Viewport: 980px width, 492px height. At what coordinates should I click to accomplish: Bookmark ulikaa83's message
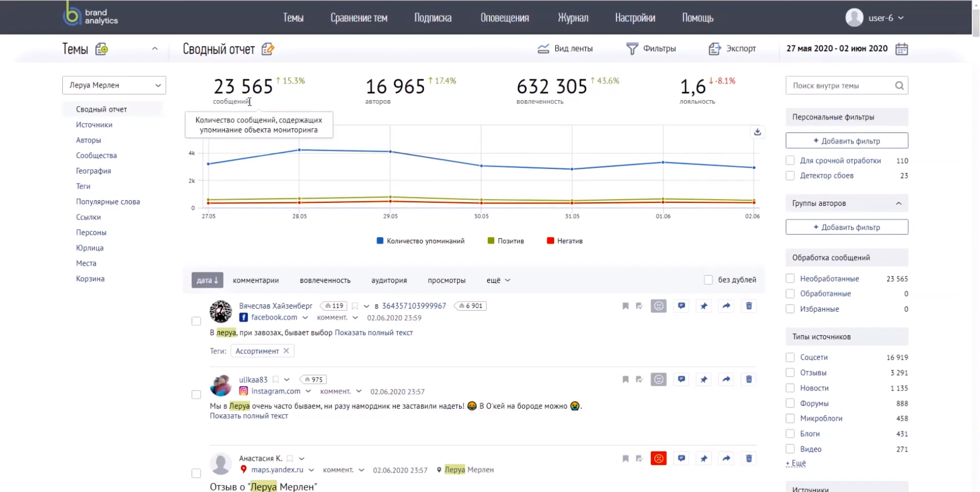[x=626, y=380]
